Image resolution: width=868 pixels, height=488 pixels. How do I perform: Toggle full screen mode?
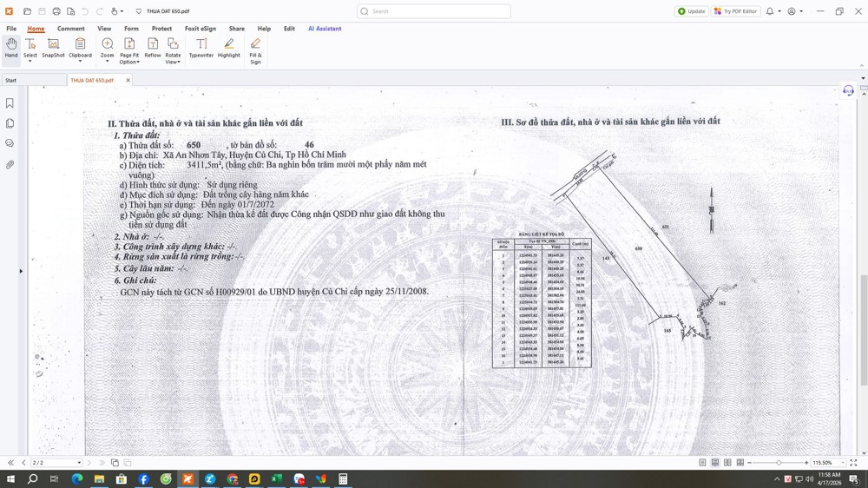(x=853, y=463)
